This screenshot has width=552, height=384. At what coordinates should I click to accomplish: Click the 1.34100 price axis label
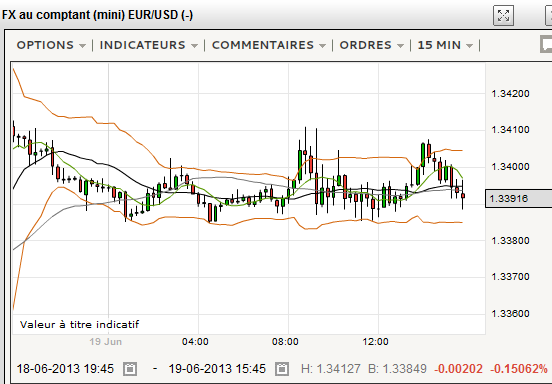point(510,130)
